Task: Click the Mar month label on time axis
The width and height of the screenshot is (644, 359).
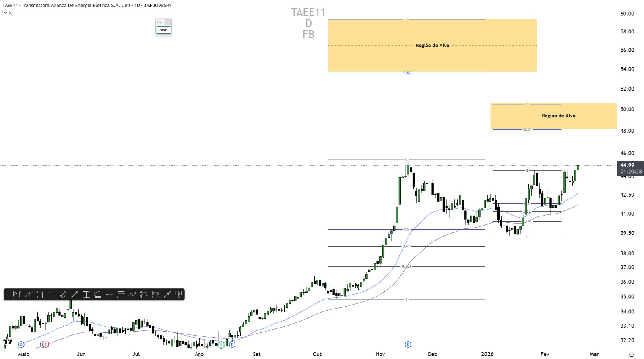Action: [594, 354]
